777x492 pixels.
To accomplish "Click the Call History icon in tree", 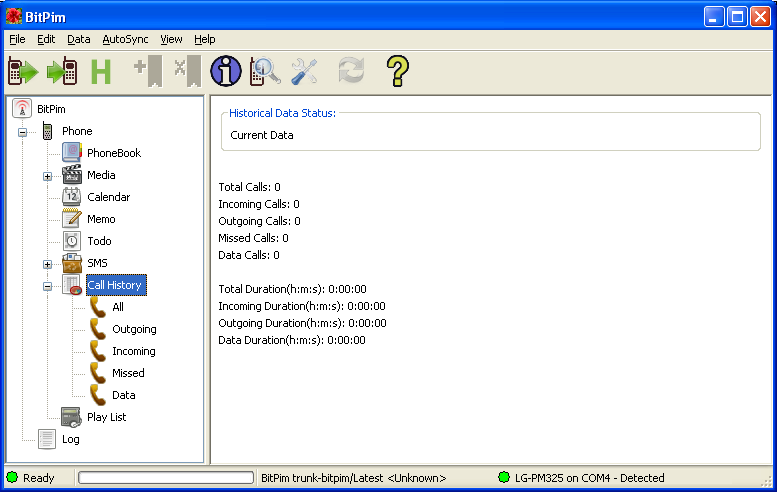I will [72, 285].
